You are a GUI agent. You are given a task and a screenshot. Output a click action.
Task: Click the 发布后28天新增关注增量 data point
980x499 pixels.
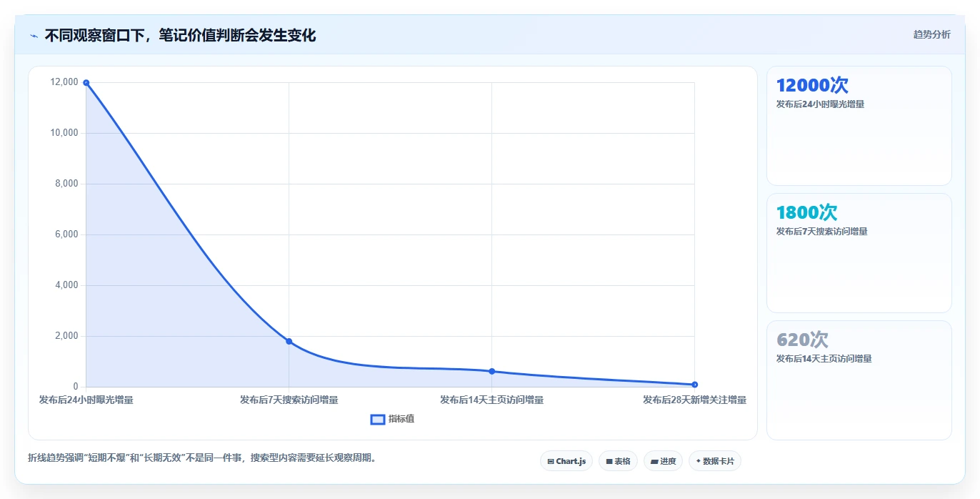click(694, 385)
